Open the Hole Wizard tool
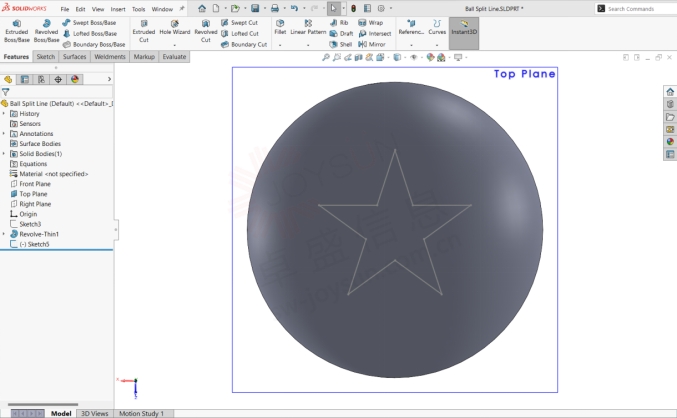677x418 pixels. tap(174, 28)
